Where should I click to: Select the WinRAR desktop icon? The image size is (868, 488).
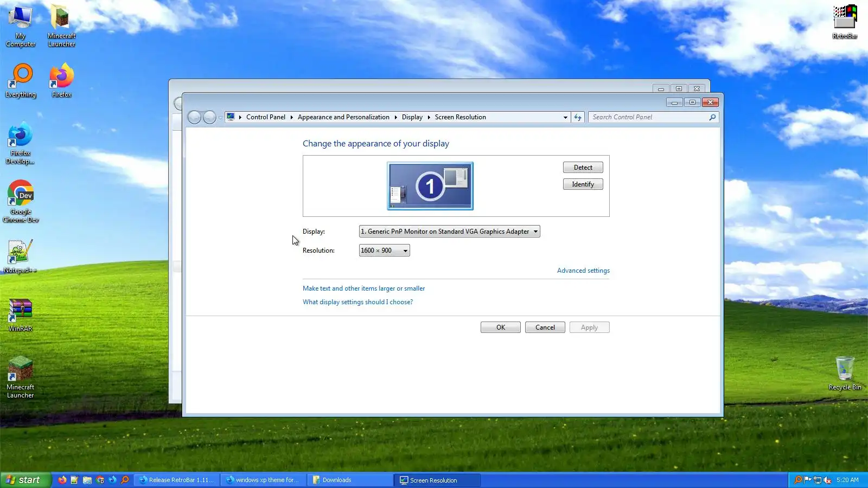[x=21, y=314]
